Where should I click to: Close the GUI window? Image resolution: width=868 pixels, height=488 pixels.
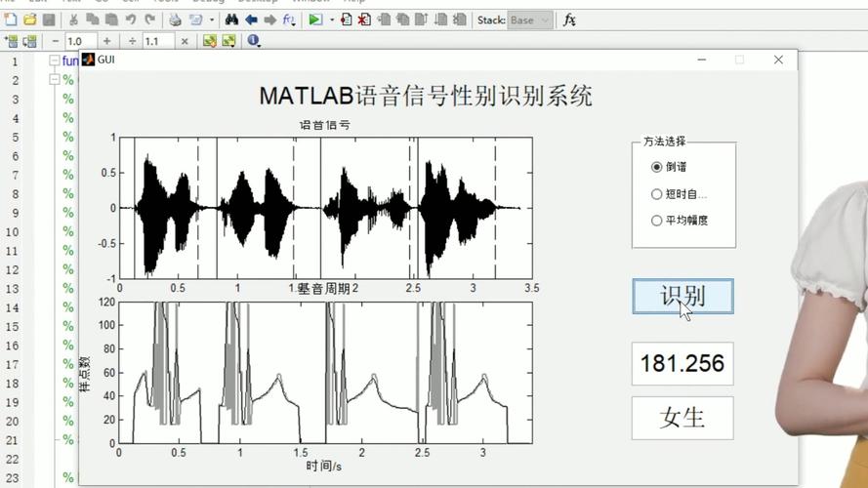[778, 60]
